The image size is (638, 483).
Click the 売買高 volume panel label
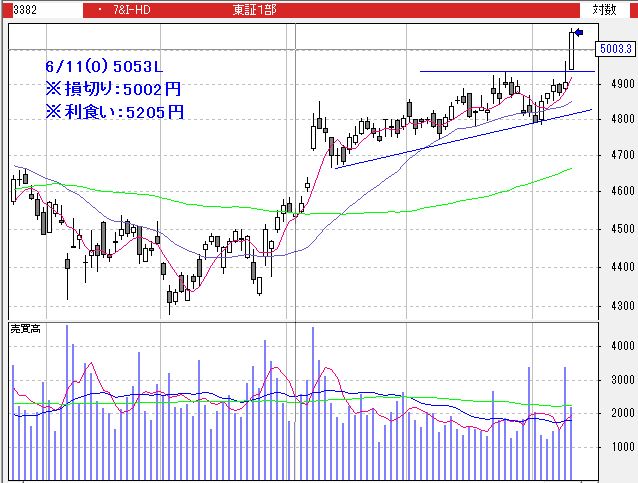24,328
